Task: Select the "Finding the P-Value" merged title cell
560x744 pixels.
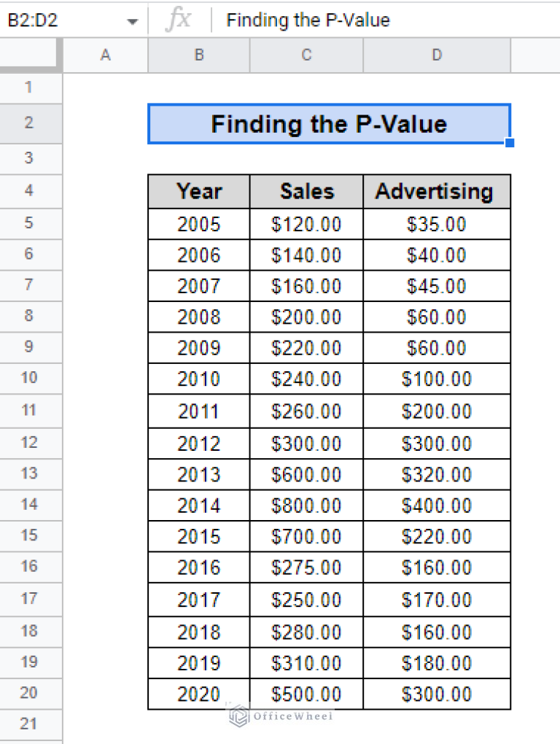Action: 328,124
